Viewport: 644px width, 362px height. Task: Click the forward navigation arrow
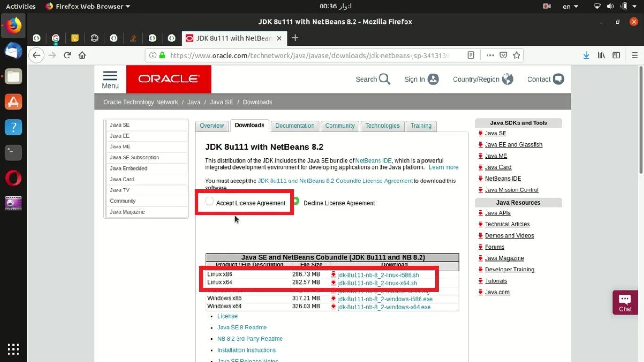(52, 55)
